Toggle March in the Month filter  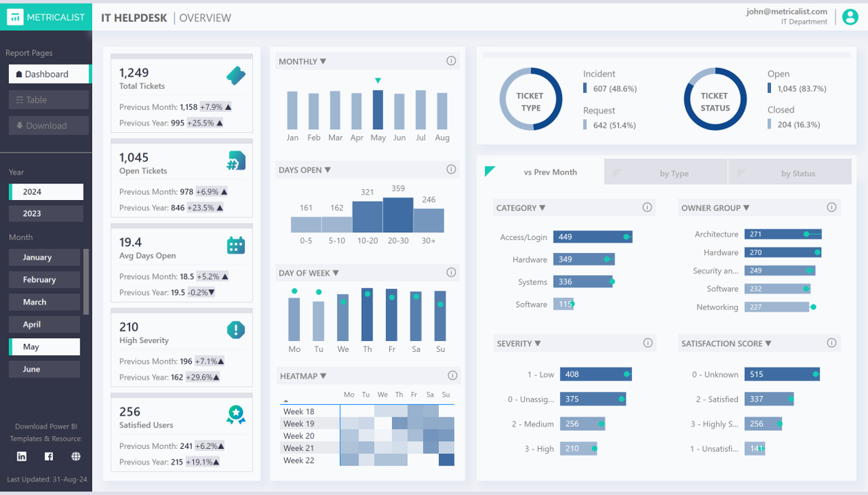[44, 302]
